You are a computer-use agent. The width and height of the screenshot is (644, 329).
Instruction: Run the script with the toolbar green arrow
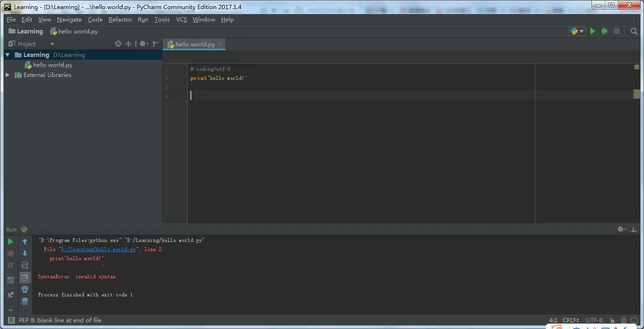[x=593, y=31]
